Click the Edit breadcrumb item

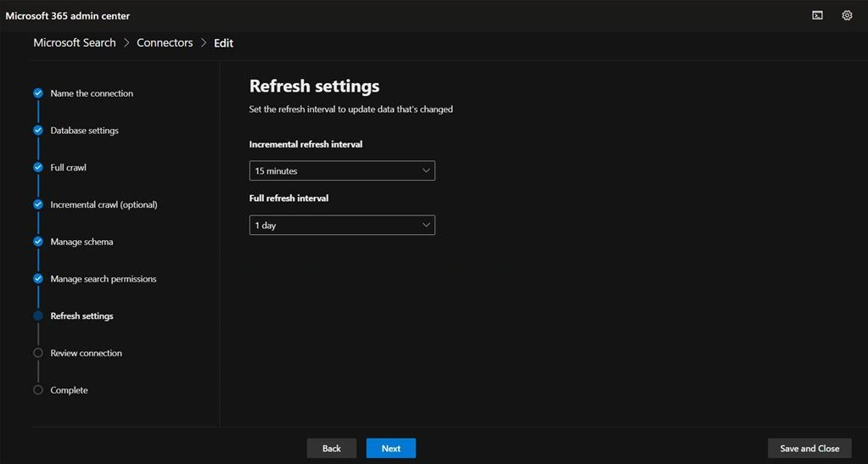point(224,42)
